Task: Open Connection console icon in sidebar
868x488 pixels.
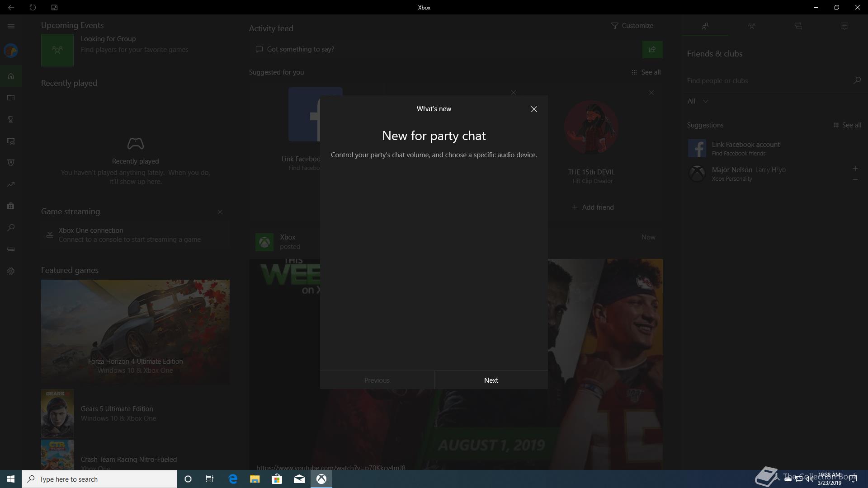Action: 11,249
